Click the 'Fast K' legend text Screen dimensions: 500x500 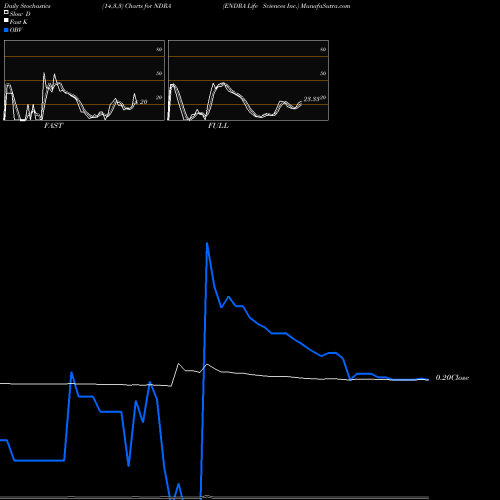point(19,22)
